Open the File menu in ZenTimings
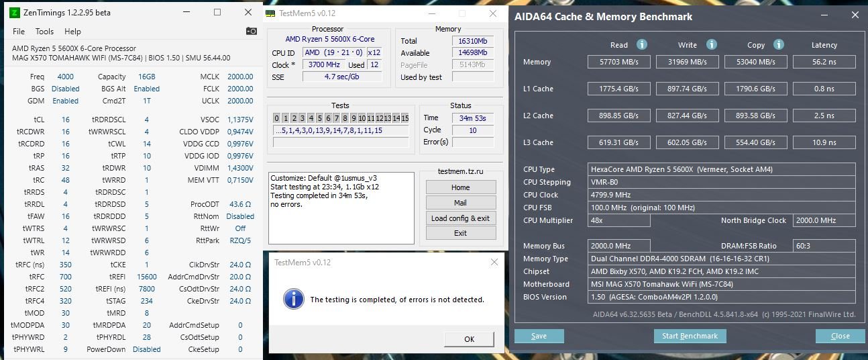The image size is (868, 360). click(x=19, y=32)
